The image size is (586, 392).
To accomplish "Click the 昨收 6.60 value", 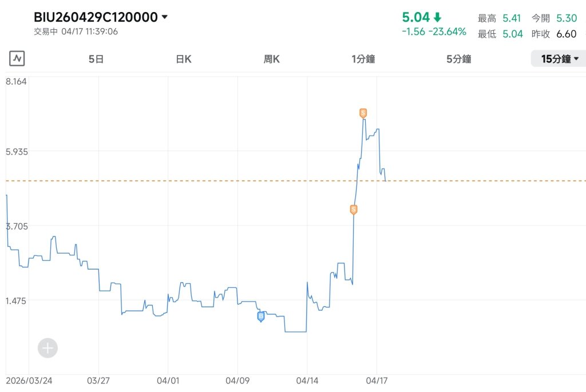I will coord(567,34).
